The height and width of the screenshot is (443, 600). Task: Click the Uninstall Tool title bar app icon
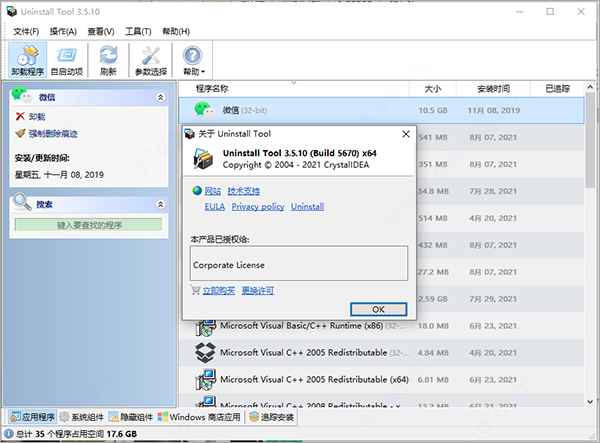12,11
